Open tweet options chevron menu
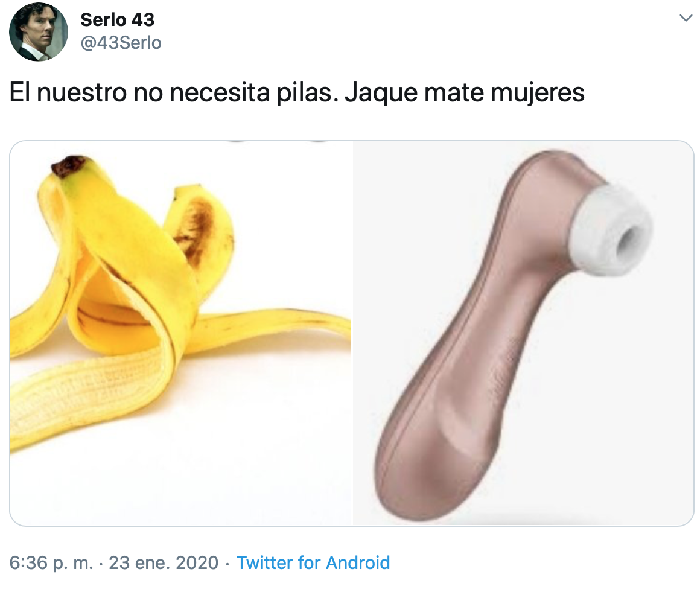Viewport: 700px width, 589px height. (686, 18)
